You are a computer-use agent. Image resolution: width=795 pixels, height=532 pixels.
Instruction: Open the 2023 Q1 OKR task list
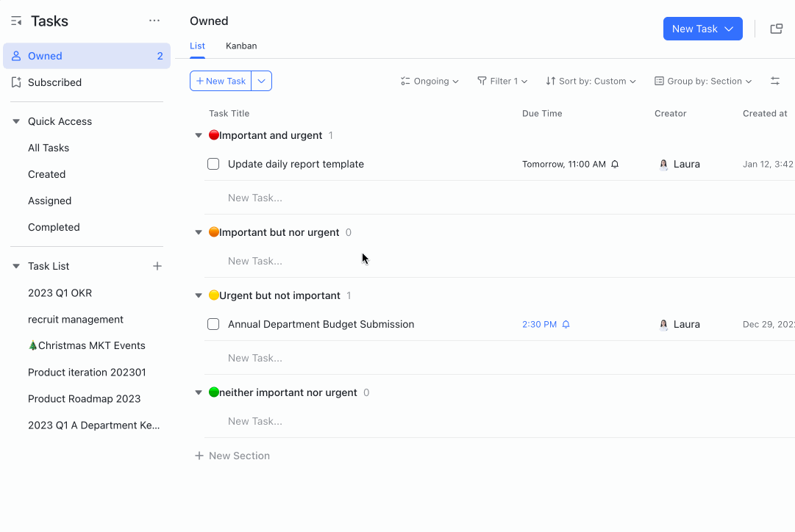tap(60, 293)
